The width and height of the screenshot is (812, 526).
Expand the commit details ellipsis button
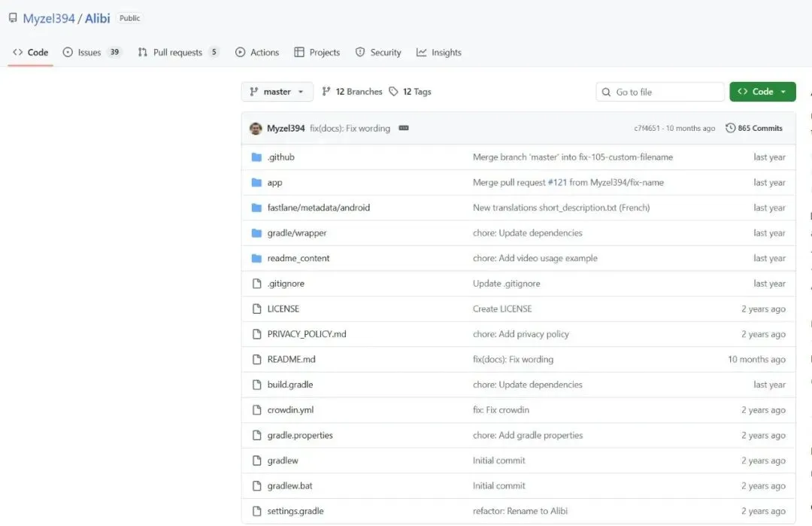click(404, 128)
